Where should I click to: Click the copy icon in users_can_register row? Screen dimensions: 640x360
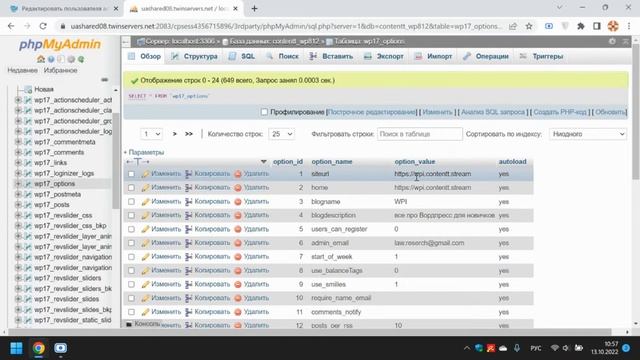pos(189,229)
